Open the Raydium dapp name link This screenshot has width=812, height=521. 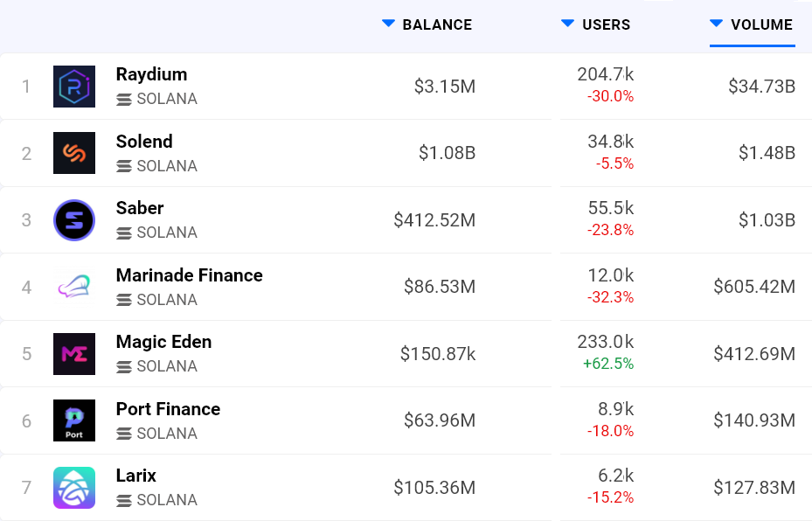(151, 74)
